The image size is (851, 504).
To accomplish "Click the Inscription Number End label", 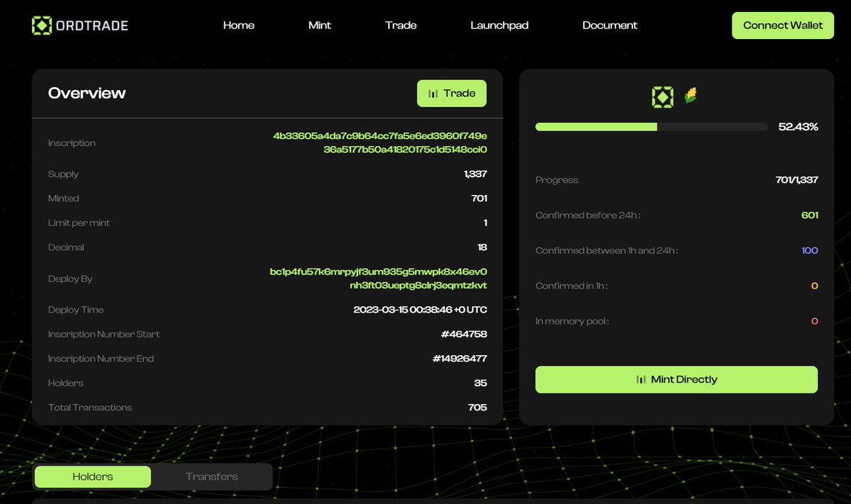I will (x=101, y=359).
